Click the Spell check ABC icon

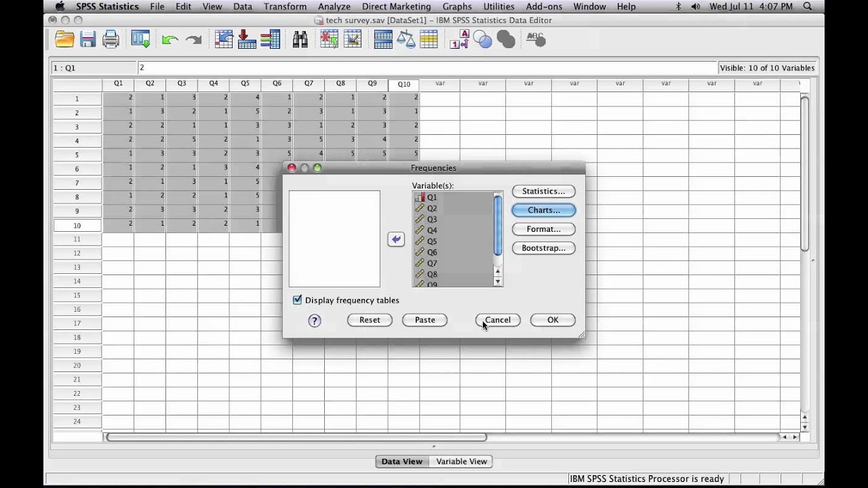tap(536, 40)
